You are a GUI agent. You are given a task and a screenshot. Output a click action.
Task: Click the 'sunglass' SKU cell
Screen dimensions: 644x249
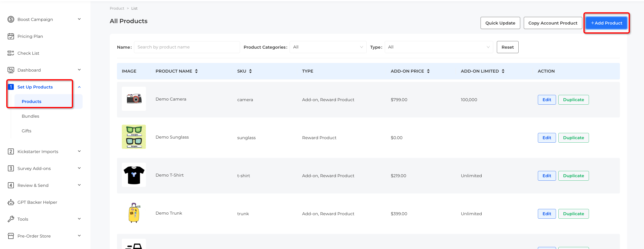pyautogui.click(x=246, y=138)
